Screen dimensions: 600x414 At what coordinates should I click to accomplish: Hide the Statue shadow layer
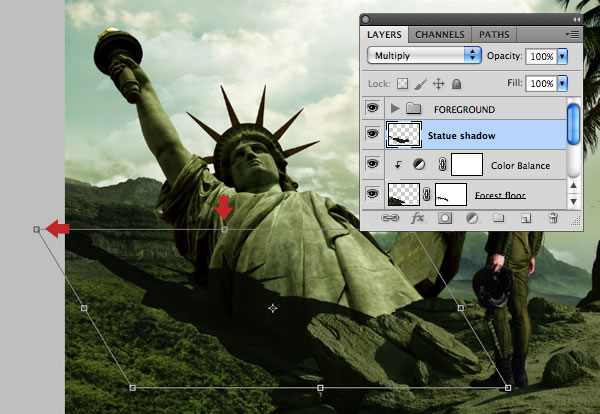[372, 134]
